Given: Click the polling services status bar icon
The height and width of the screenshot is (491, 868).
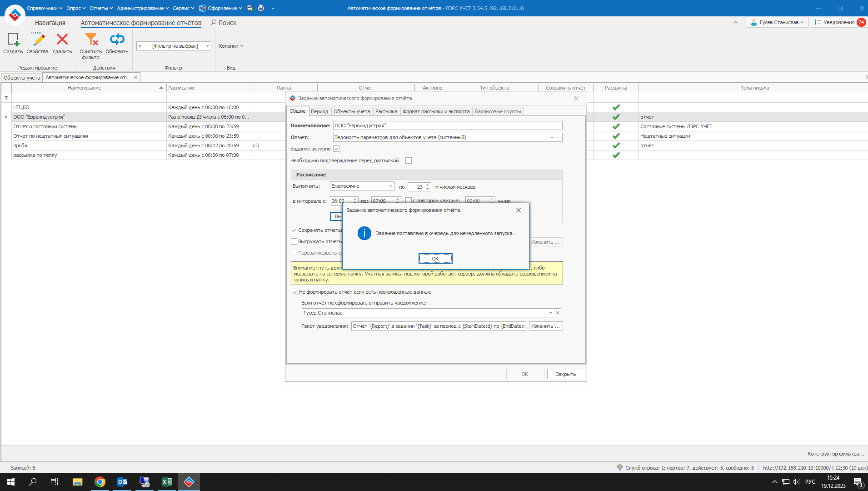Looking at the screenshot, I should 619,467.
